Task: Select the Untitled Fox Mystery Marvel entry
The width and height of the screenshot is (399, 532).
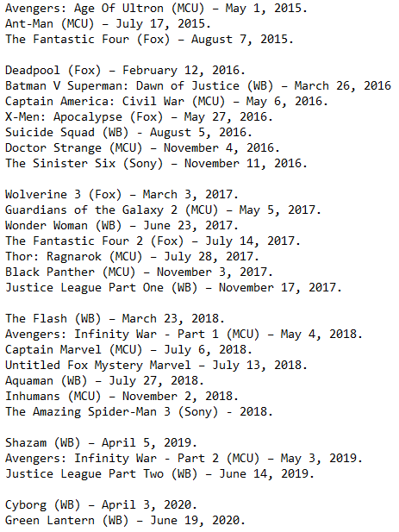Action: 156,366
